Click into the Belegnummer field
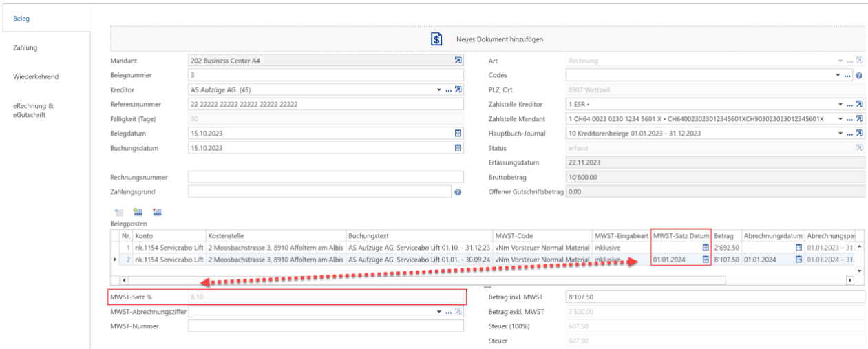This screenshot has height=349, width=868. pyautogui.click(x=326, y=75)
